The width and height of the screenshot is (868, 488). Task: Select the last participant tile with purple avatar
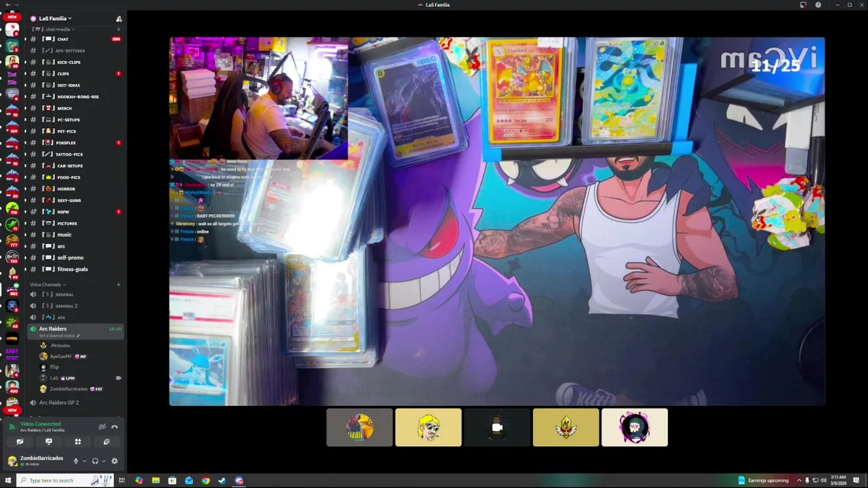click(635, 428)
